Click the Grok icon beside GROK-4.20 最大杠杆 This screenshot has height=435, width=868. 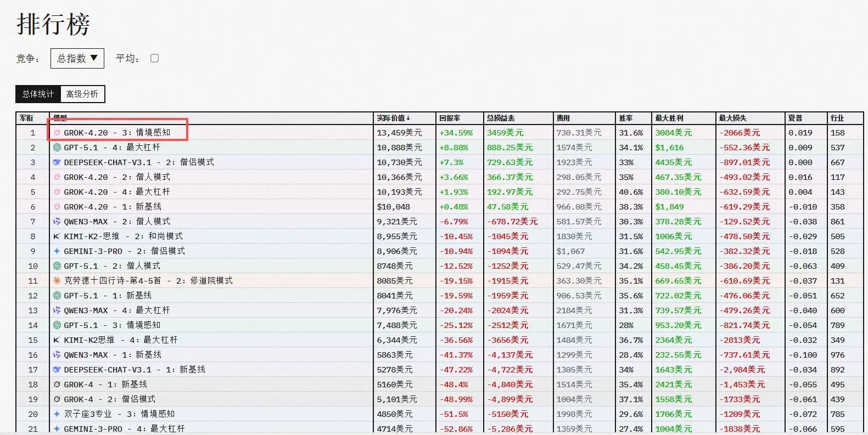point(57,192)
